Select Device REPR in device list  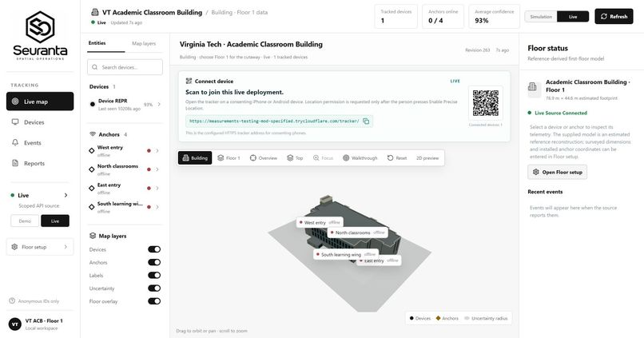click(125, 105)
